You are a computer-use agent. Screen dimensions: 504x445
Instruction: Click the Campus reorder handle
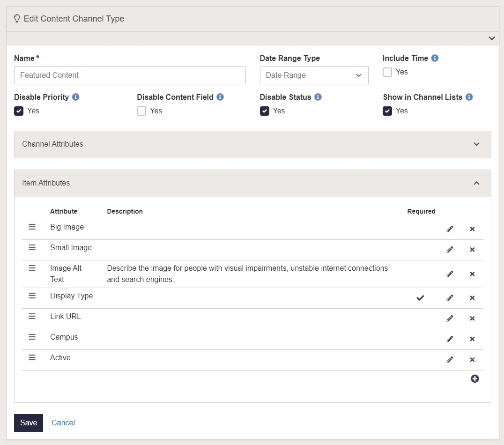point(32,337)
